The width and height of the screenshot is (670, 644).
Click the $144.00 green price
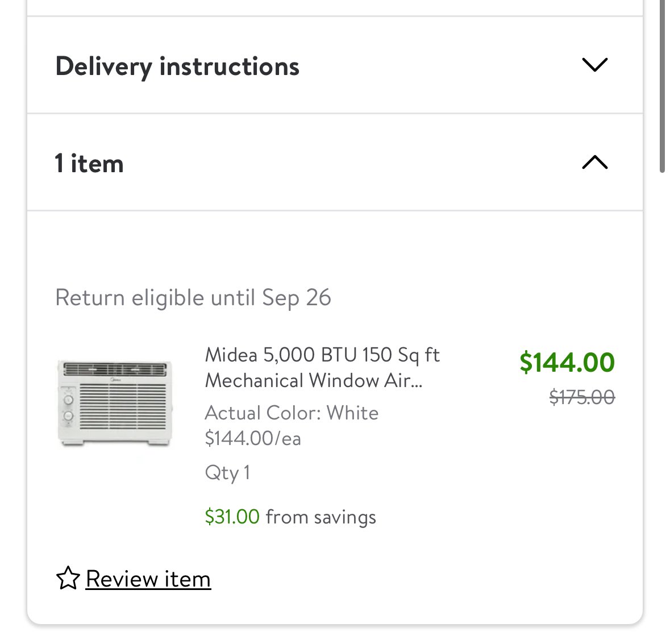[x=567, y=363]
